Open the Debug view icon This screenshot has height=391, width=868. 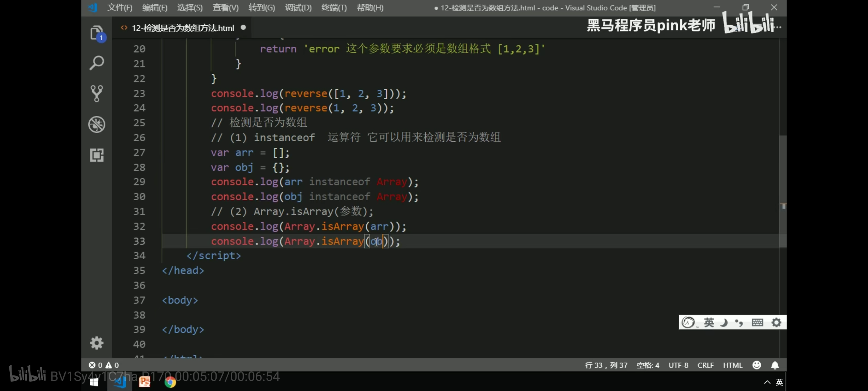pyautogui.click(x=97, y=125)
